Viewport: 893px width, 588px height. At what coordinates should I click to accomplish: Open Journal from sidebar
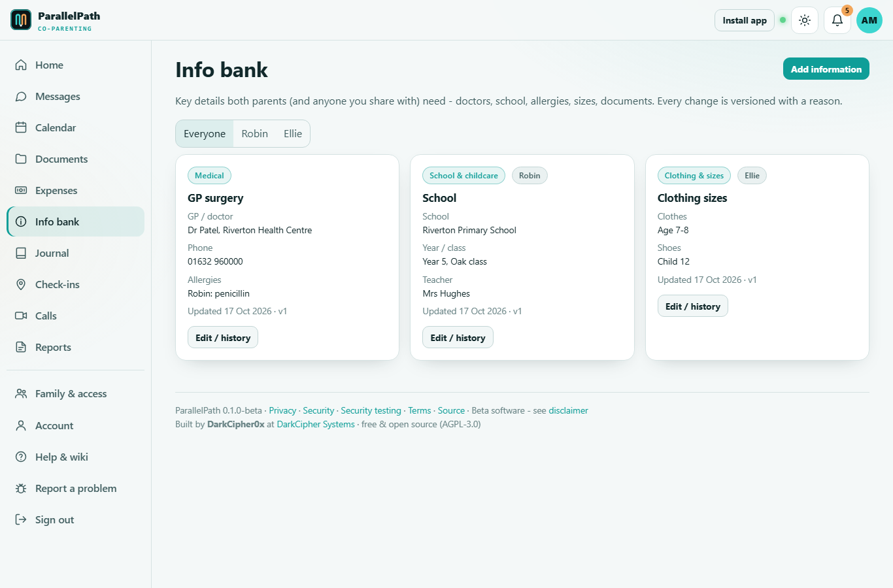75,253
